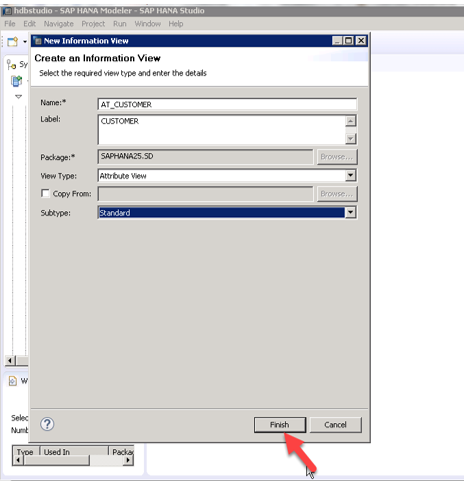The image size is (464, 483).
Task: Click the Cancel button
Action: 335,425
